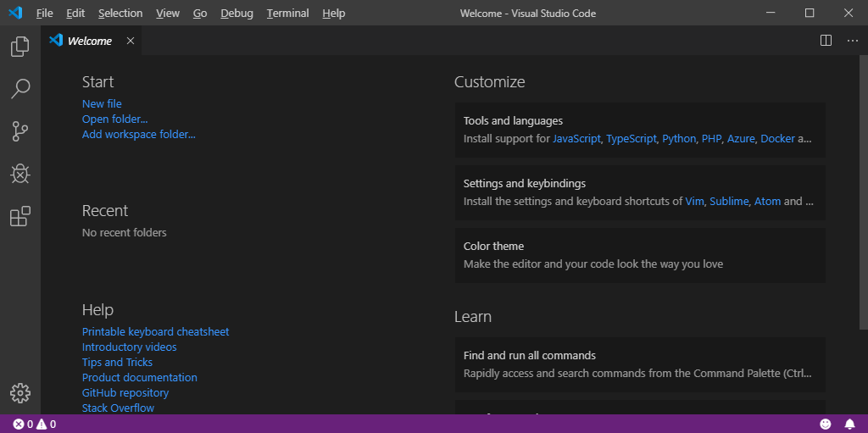
Task: Click the Tools and languages heading
Action: pos(513,120)
